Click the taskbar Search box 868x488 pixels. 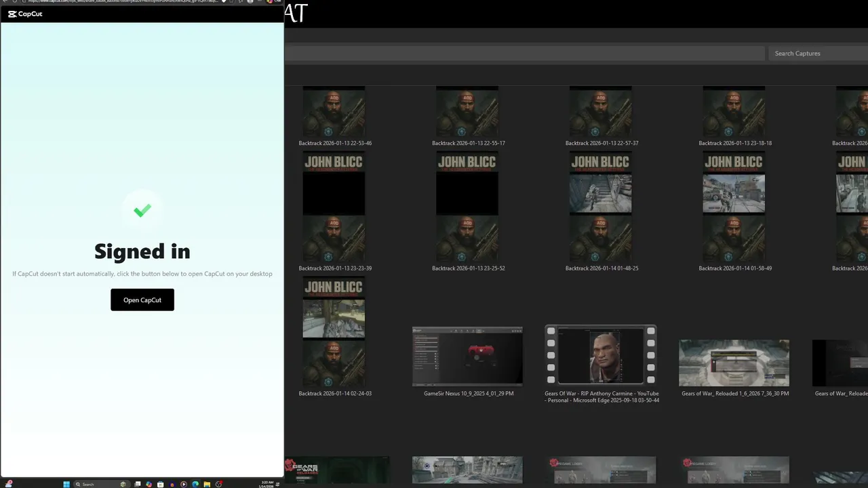[x=102, y=484]
